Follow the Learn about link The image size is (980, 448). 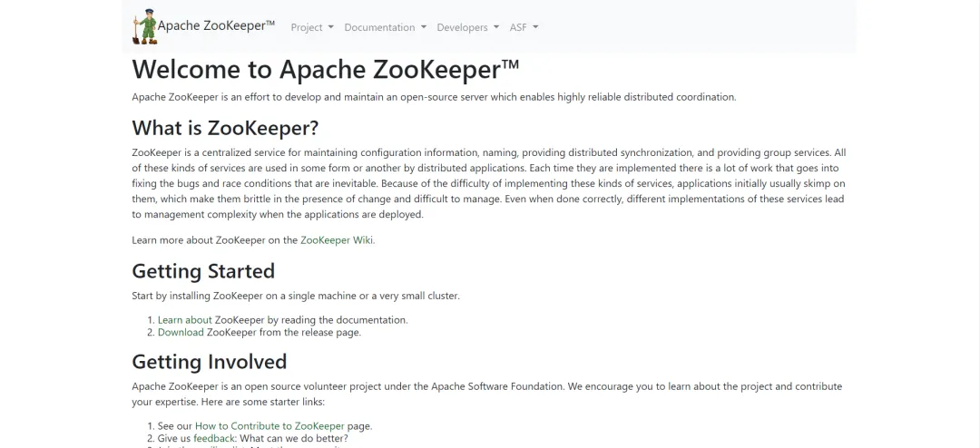point(185,320)
